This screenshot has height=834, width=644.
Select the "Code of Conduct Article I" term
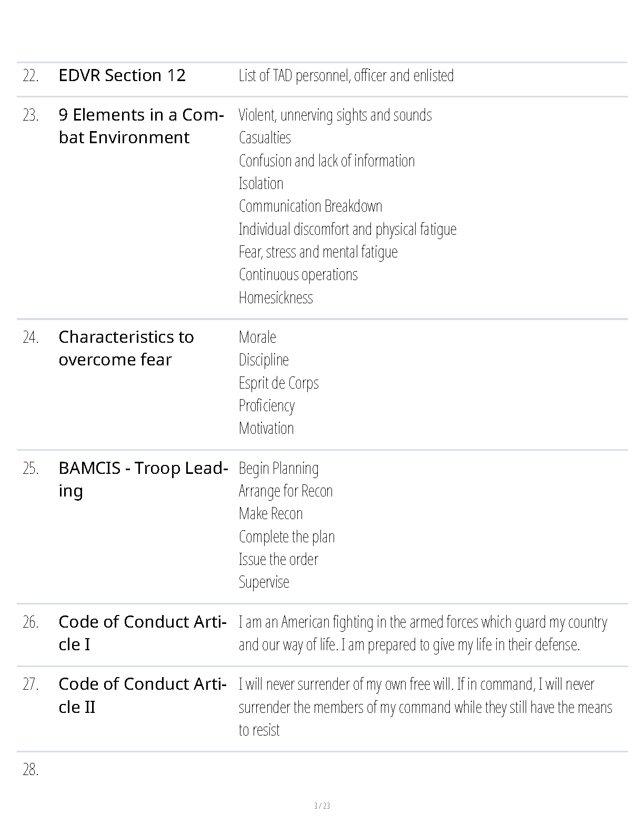(142, 633)
